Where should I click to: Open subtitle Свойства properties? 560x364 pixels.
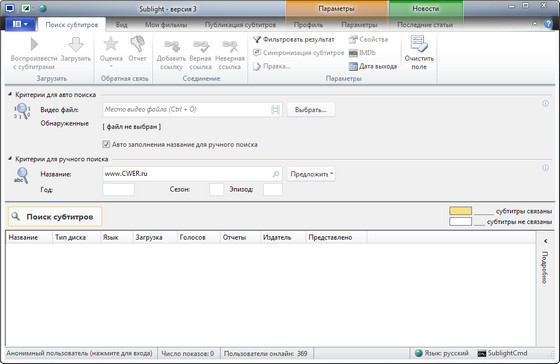(x=369, y=39)
